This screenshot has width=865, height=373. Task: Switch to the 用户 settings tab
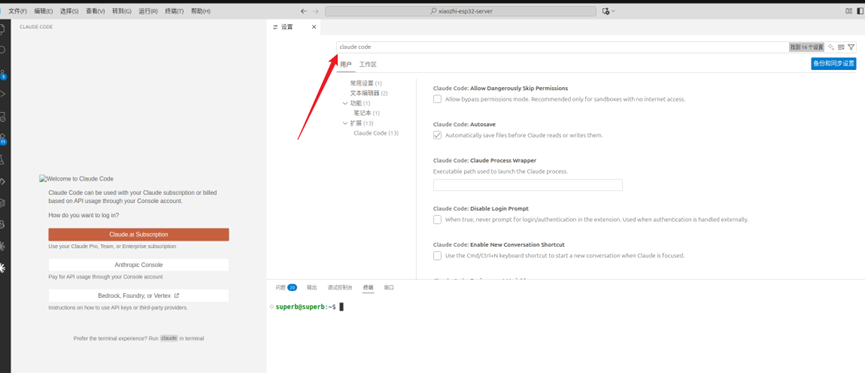345,65
